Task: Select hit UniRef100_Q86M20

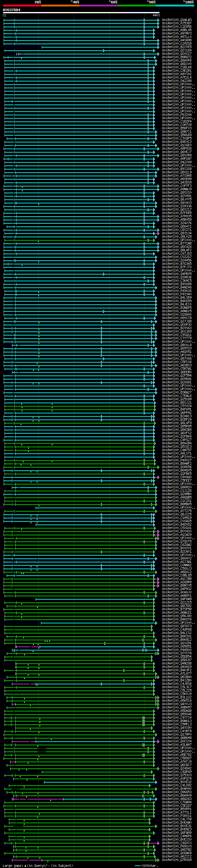Action: click(x=177, y=487)
